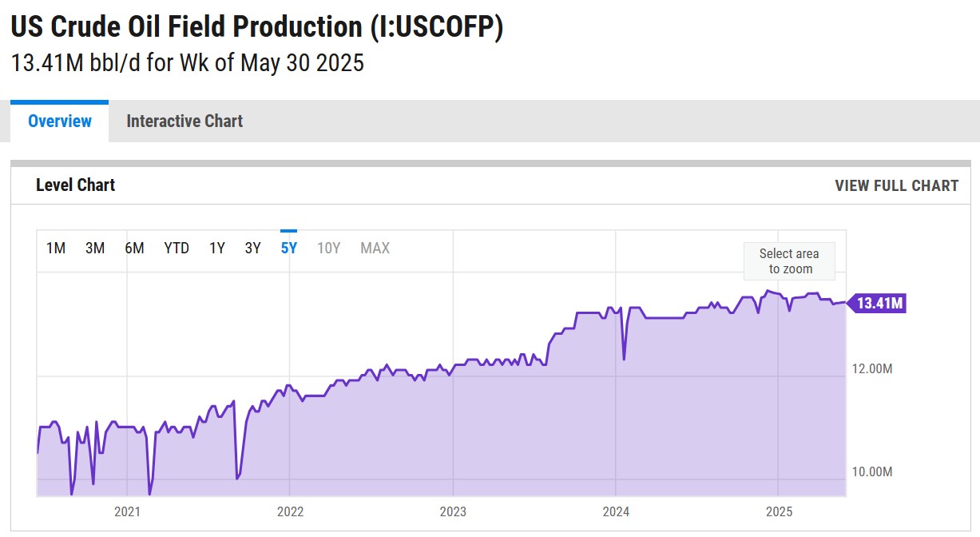
Task: Select the 1Y time range
Action: [217, 248]
